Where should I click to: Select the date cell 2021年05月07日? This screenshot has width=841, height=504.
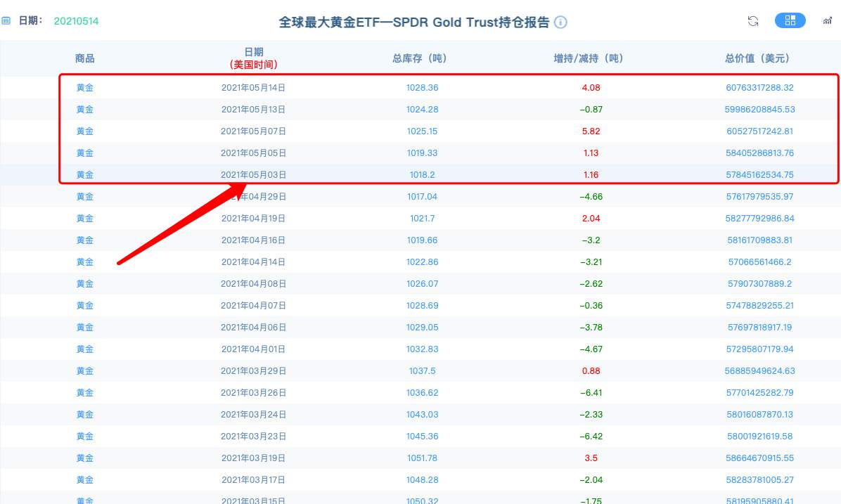tap(253, 131)
